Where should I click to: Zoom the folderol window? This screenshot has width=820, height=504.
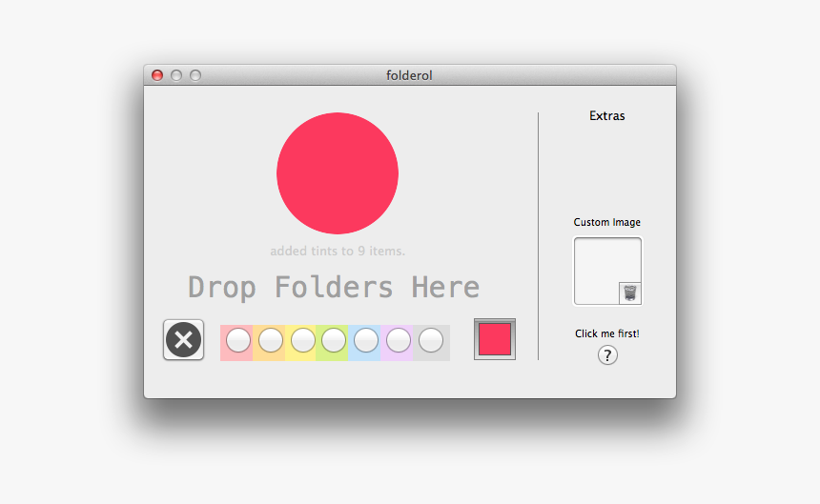(x=195, y=75)
